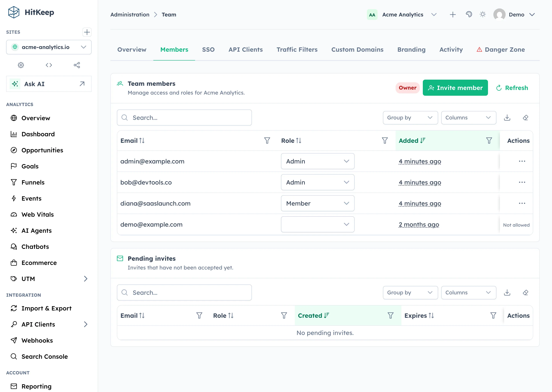This screenshot has height=392, width=552.
Task: Open the color palette theme icon
Action: pos(469,15)
